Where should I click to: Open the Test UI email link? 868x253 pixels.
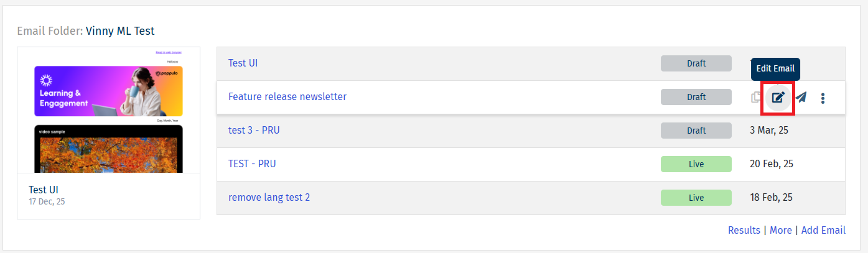[243, 63]
